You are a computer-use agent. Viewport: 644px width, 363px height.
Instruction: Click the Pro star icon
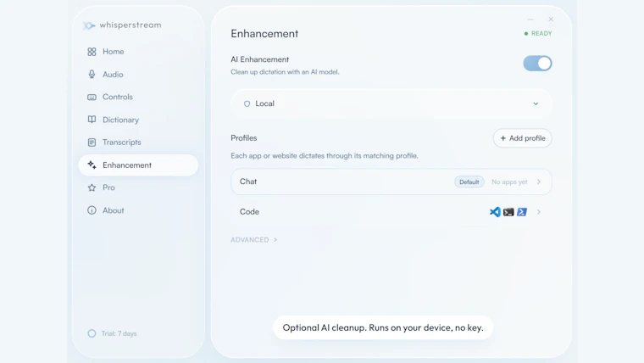pyautogui.click(x=92, y=187)
